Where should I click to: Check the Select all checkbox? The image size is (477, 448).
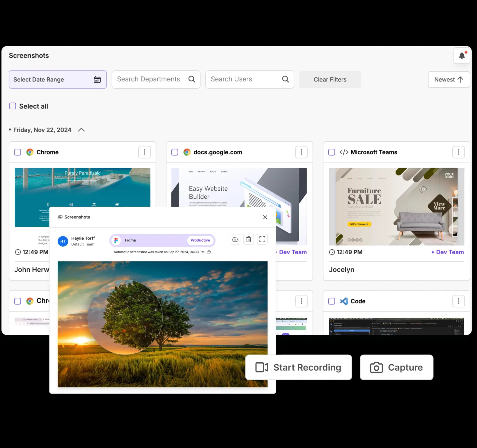(12, 106)
